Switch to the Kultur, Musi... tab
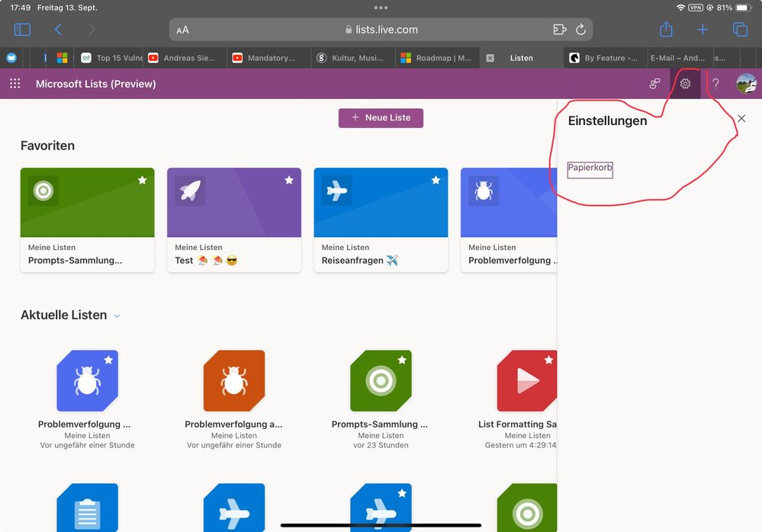 click(353, 58)
